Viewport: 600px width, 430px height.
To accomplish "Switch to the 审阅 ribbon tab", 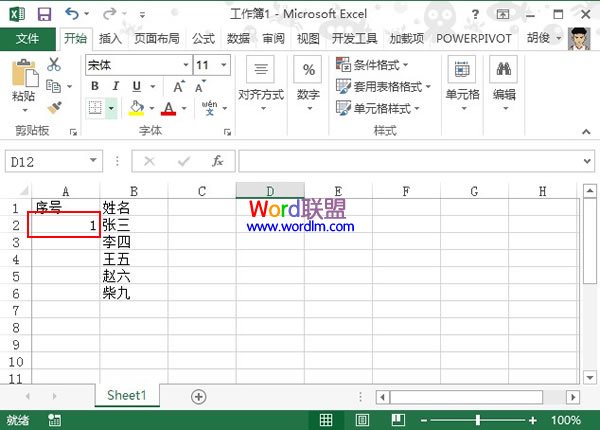I will click(x=273, y=39).
